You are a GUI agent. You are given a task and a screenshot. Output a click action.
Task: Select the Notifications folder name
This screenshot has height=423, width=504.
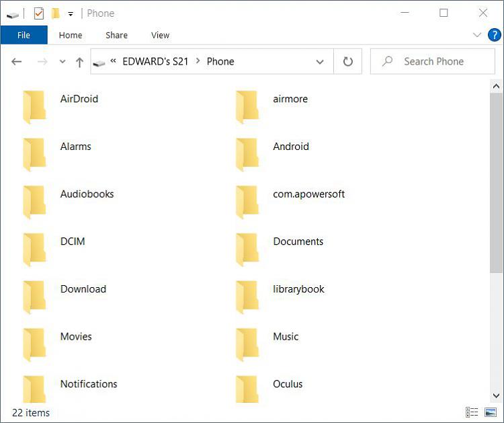pyautogui.click(x=89, y=384)
